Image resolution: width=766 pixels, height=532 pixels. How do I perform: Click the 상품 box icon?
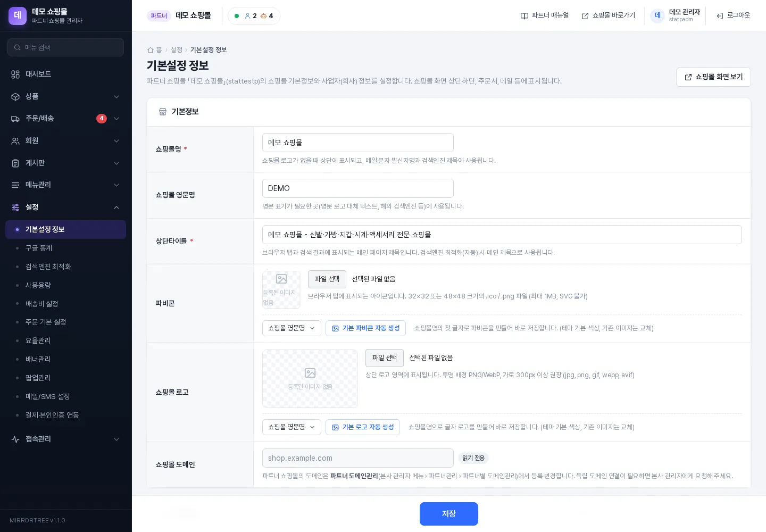click(x=15, y=97)
